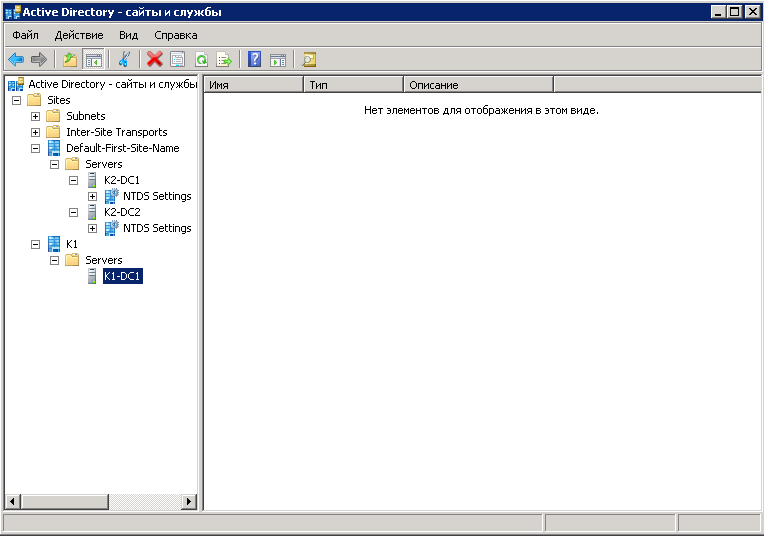Open Properties from the toolbar
This screenshot has height=536, width=764.
coord(178,59)
